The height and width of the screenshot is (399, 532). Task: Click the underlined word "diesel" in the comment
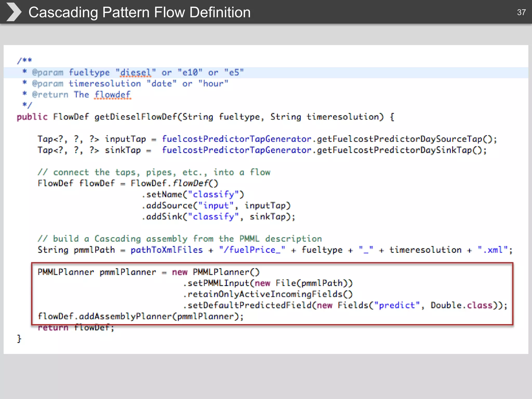[x=136, y=72]
